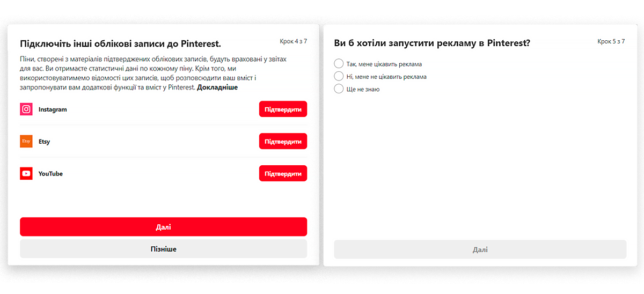Image resolution: width=644 pixels, height=294 pixels.
Task: Click the red YouTube logo icon
Action: (x=26, y=174)
